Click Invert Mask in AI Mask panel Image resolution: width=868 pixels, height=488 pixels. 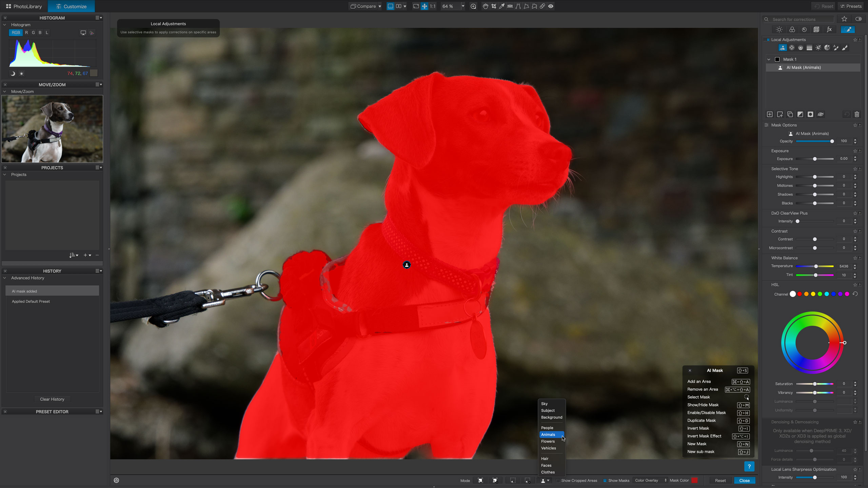[698, 428]
